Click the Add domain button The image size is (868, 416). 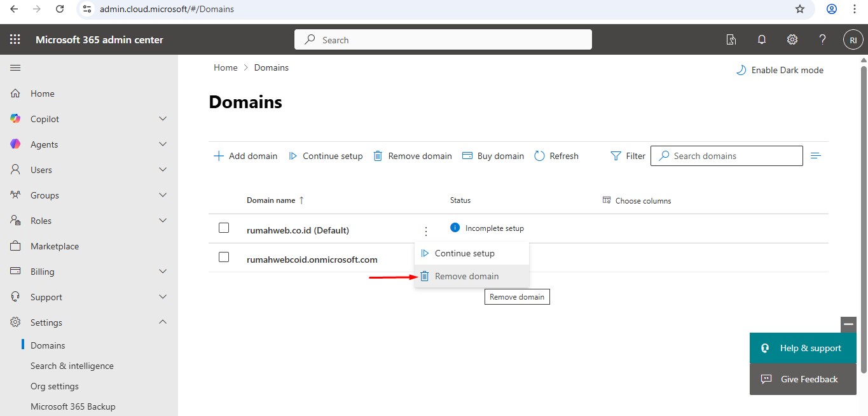pyautogui.click(x=245, y=156)
